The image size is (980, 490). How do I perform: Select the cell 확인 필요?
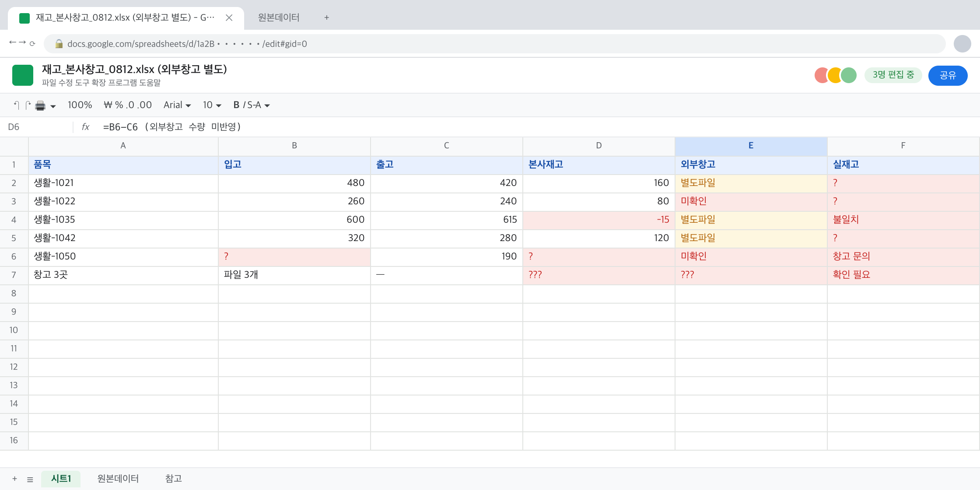(903, 275)
